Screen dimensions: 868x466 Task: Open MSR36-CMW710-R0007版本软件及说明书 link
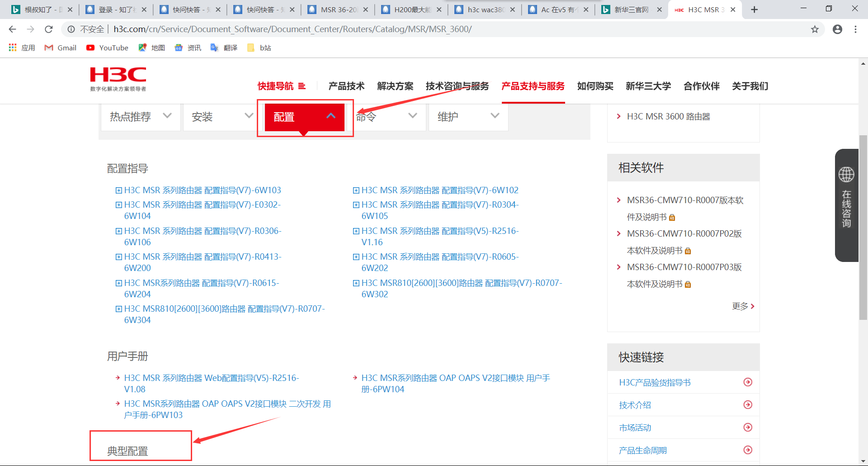tap(685, 209)
